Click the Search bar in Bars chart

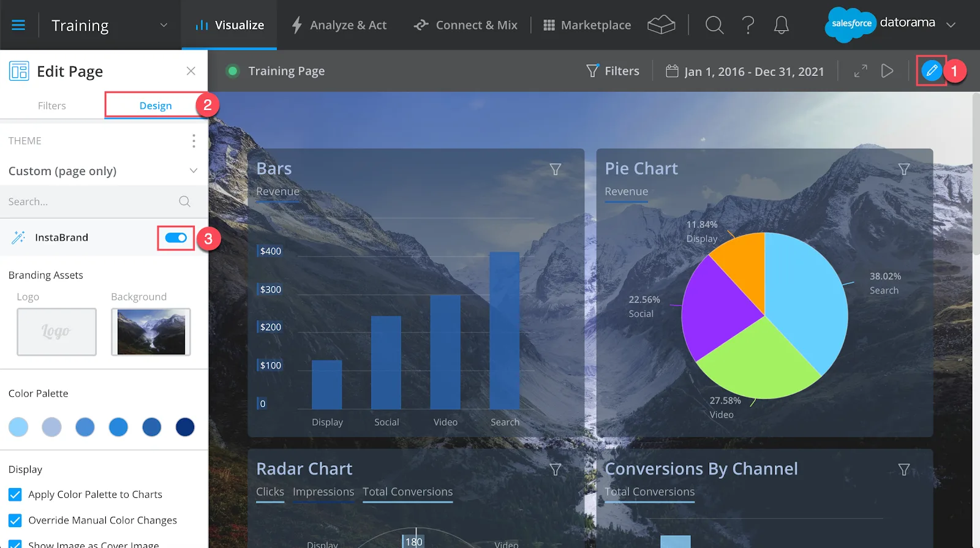[504, 331]
